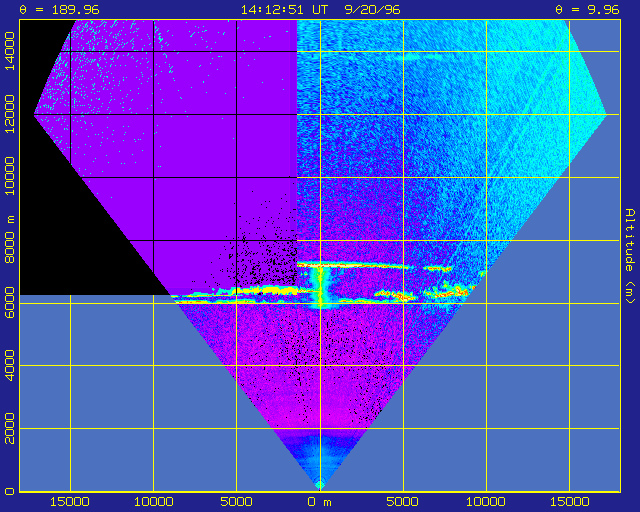The height and width of the screenshot is (512, 640).
Task: Click the left-side 10000 distance label
Action: pyautogui.click(x=153, y=502)
